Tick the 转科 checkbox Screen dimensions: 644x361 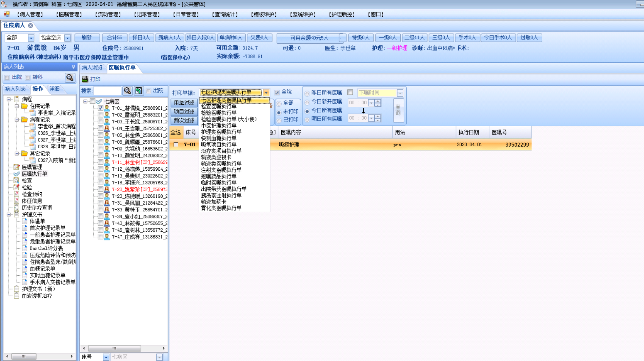[x=28, y=78]
